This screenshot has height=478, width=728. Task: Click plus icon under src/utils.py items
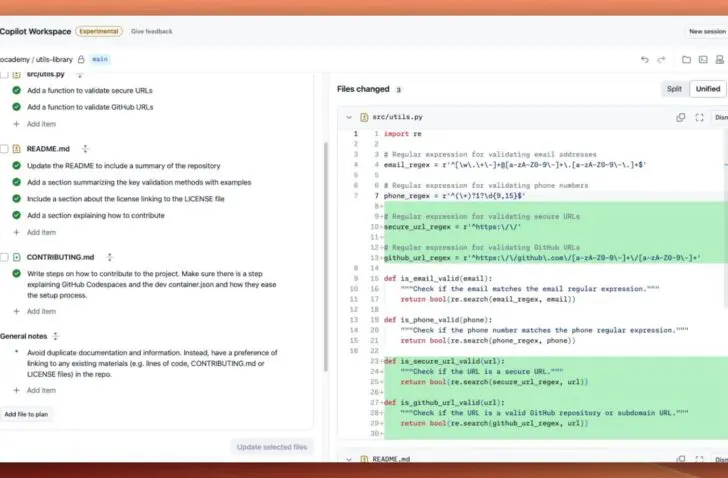17,124
